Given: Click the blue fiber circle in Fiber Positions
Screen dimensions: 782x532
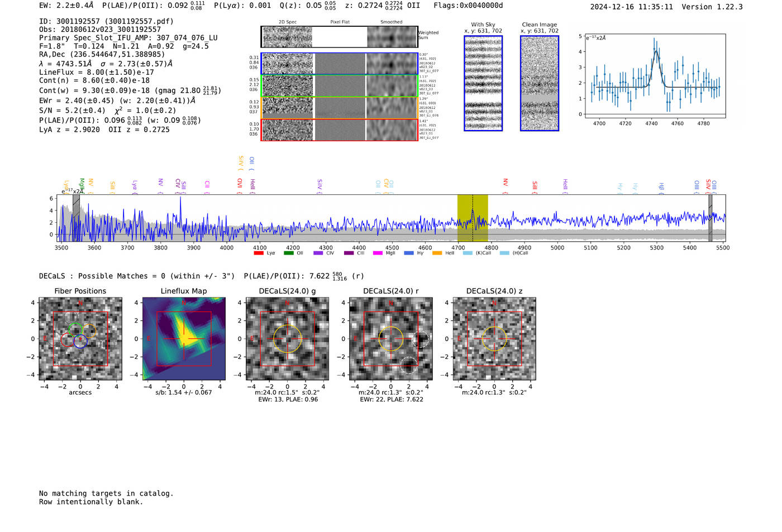Looking at the screenshot, I should (x=80, y=342).
